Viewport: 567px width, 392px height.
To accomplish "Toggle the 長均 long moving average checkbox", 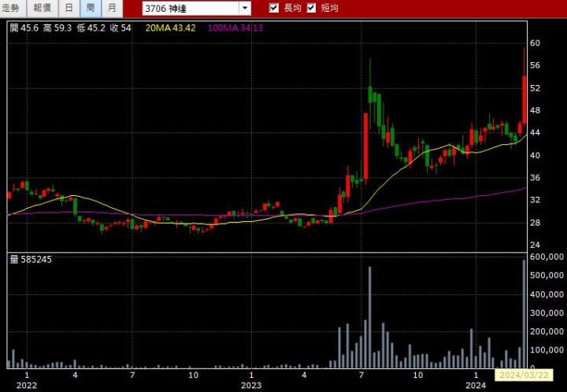I will pos(274,8).
